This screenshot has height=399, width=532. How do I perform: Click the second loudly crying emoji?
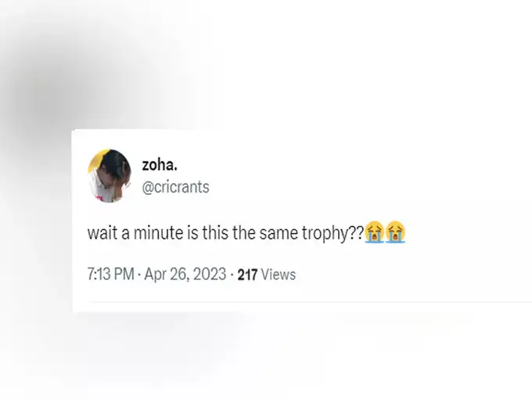point(395,232)
